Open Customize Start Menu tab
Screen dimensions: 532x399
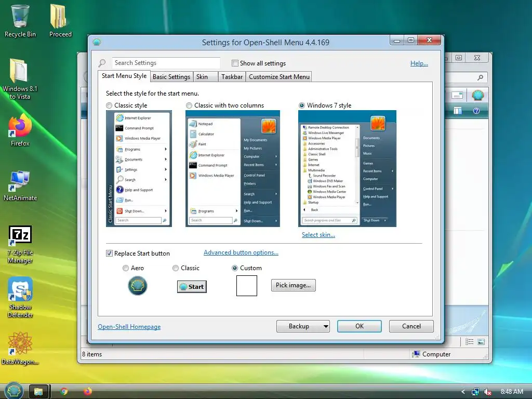pos(279,77)
